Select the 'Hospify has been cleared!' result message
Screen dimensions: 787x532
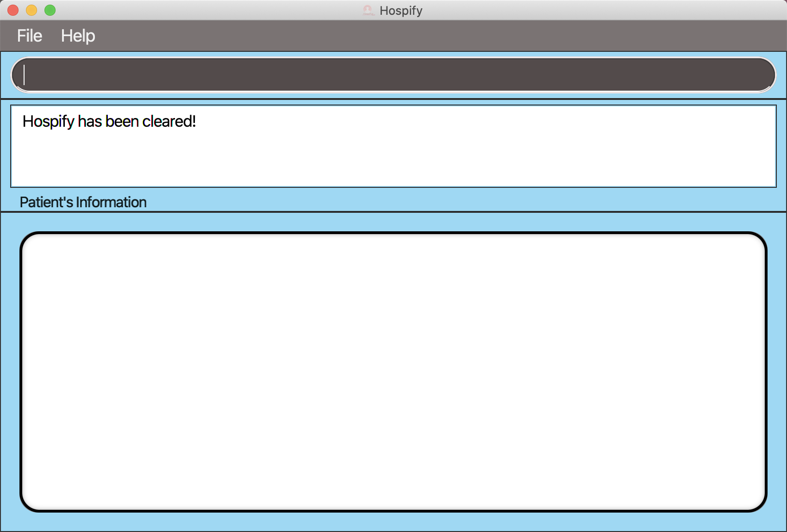109,121
